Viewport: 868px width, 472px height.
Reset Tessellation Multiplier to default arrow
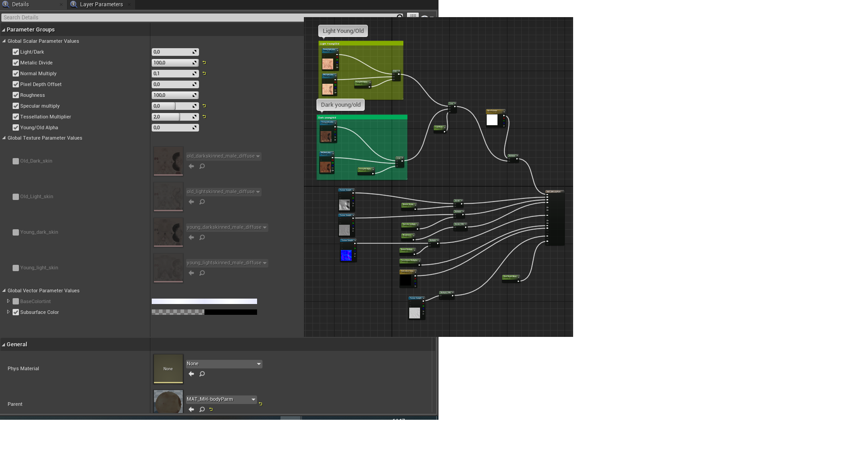pos(204,117)
